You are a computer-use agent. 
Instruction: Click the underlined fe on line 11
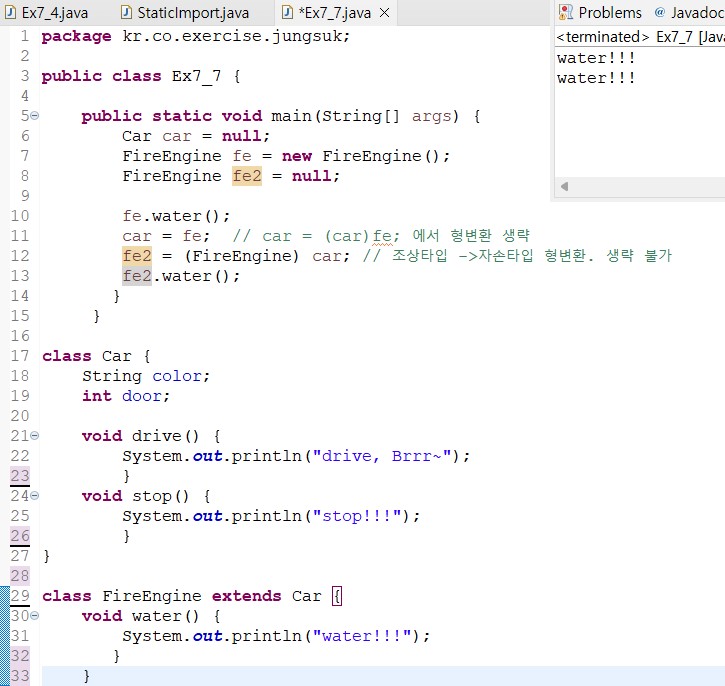tap(382, 236)
